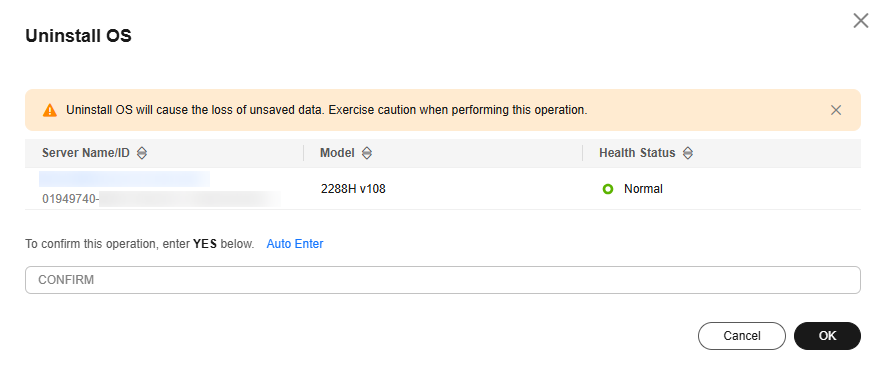
Task: Close the Uninstall OS dialog
Action: click(861, 21)
